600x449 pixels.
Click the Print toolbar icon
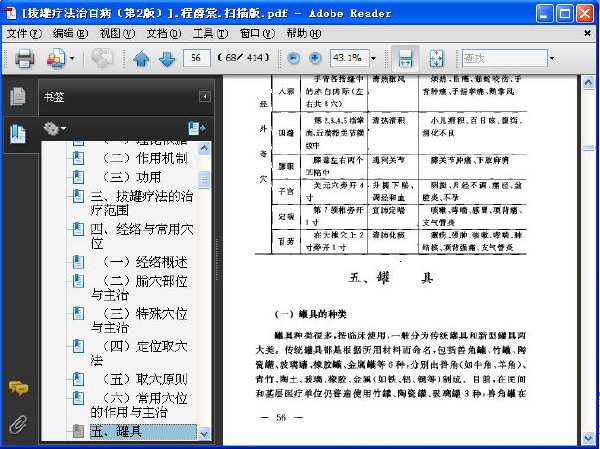24,58
